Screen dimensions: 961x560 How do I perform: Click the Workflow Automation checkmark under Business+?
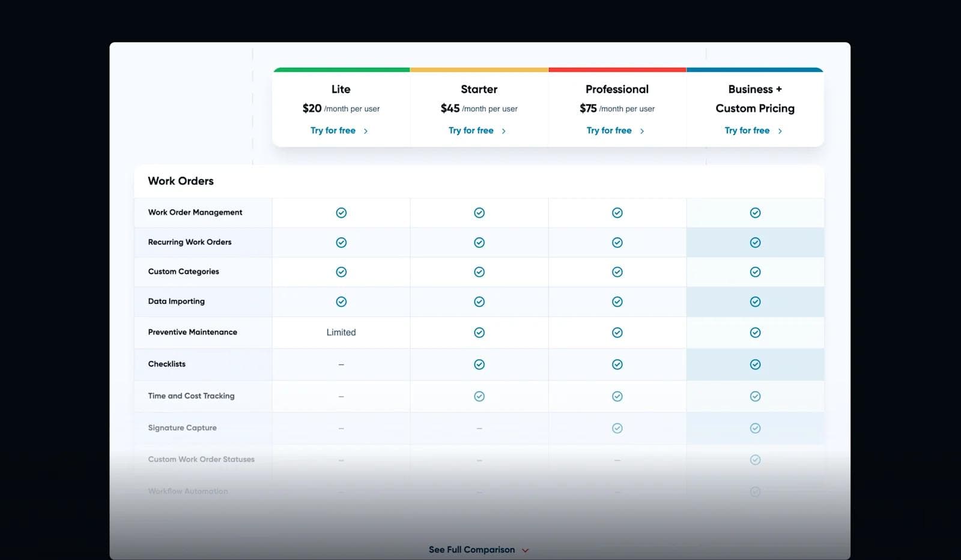755,491
